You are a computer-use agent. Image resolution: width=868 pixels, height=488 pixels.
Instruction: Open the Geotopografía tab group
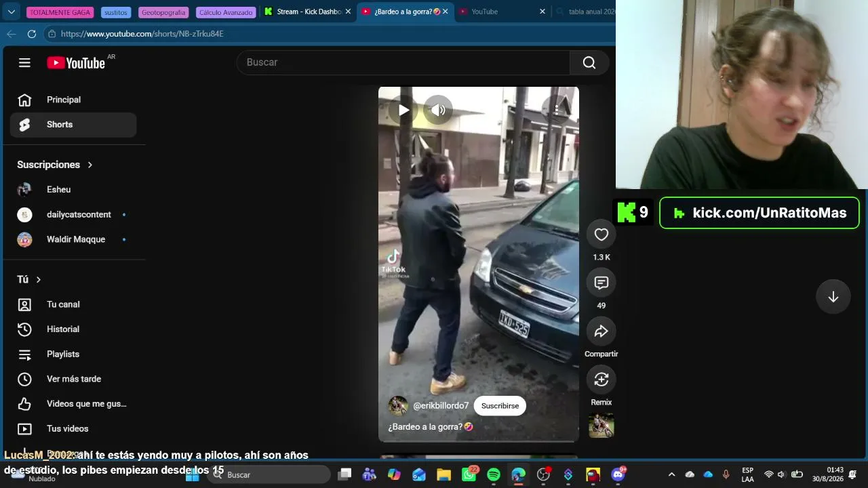click(163, 12)
